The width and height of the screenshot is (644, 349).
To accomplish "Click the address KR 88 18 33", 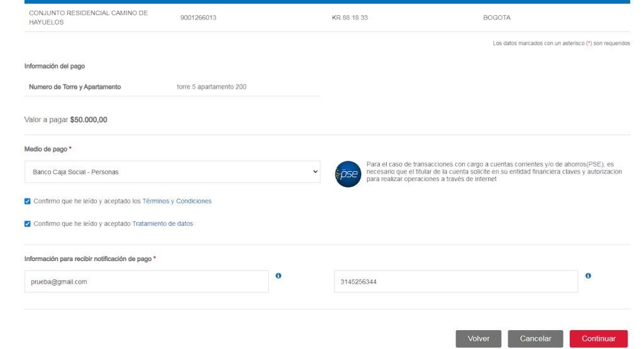I will click(350, 18).
